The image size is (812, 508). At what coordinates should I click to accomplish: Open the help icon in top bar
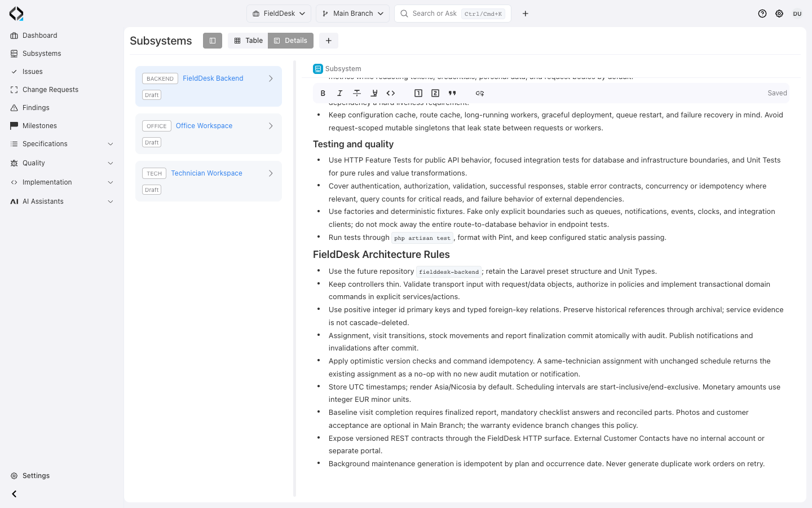762,14
